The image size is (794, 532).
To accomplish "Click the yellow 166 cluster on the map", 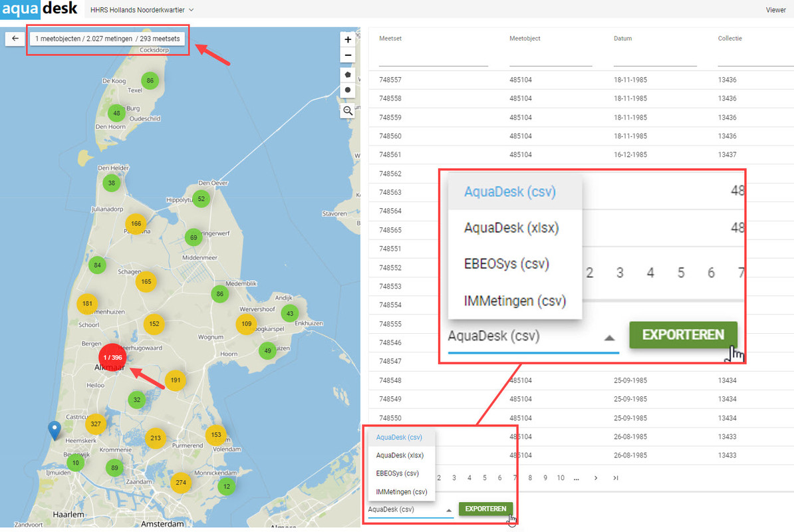I will [x=136, y=223].
